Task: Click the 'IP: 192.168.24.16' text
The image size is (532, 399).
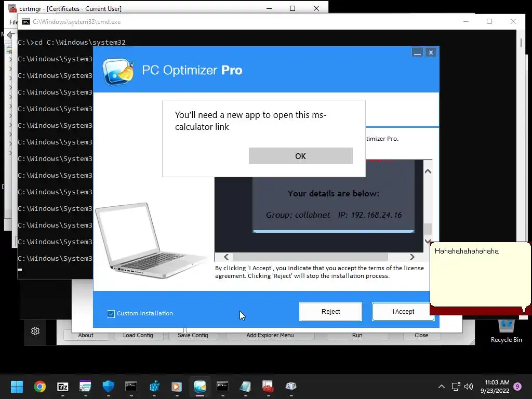Action: pos(370,215)
